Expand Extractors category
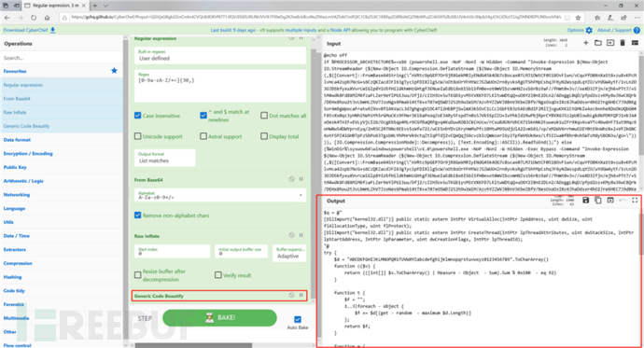The height and width of the screenshot is (348, 644). point(14,249)
